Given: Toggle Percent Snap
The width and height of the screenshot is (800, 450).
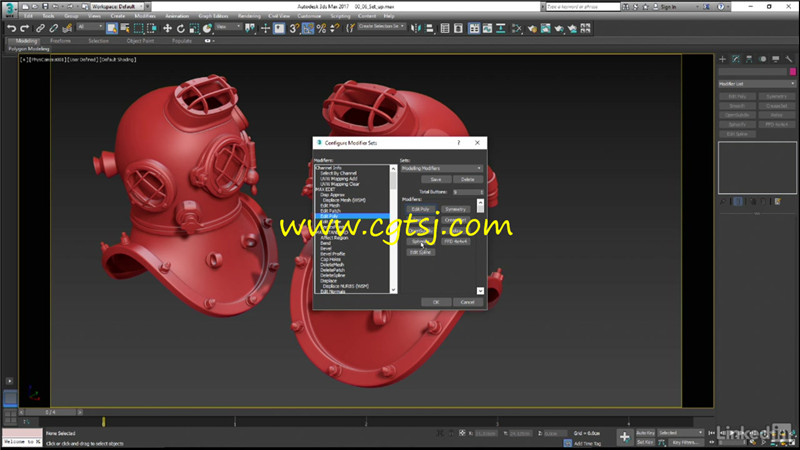Looking at the screenshot, I should 321,29.
